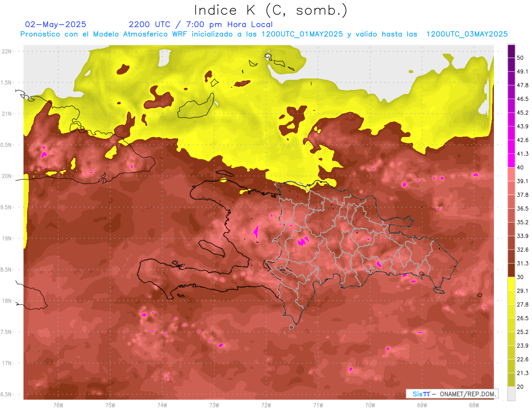The height and width of the screenshot is (411, 532).
Task: Click the "21.3" color scale value
Action: point(522,373)
